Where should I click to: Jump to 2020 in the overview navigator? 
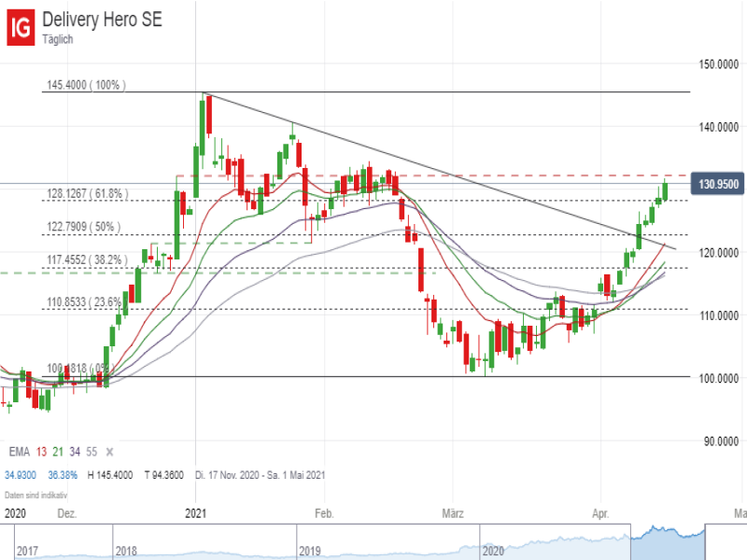[x=493, y=552]
